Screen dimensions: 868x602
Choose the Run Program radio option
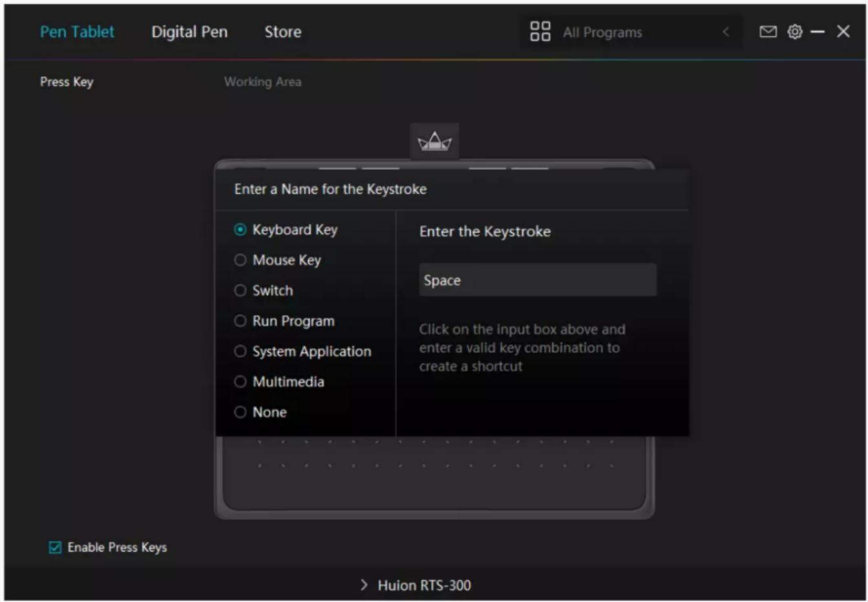coord(240,320)
